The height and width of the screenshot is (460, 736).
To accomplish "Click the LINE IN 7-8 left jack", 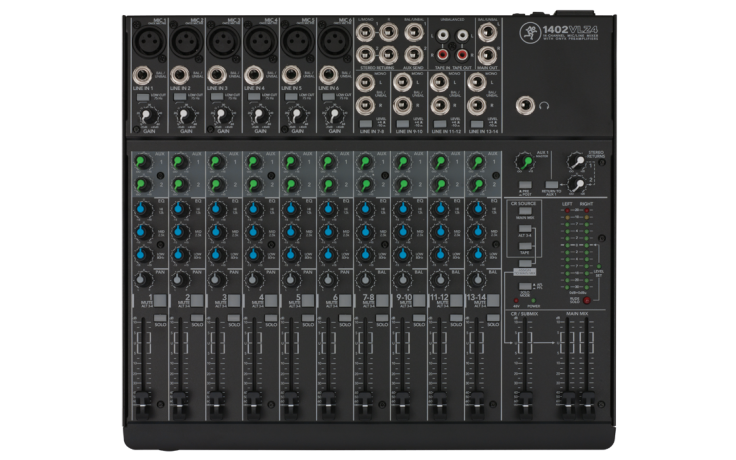I will pos(365,83).
